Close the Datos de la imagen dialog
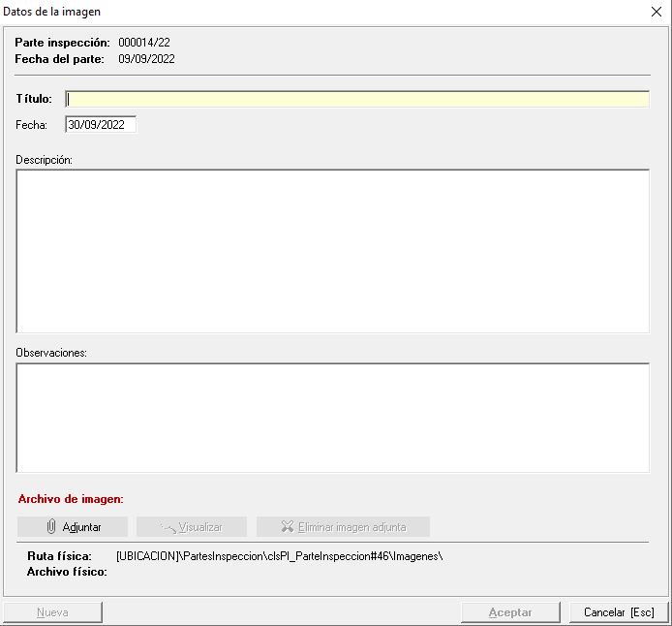 click(x=656, y=12)
